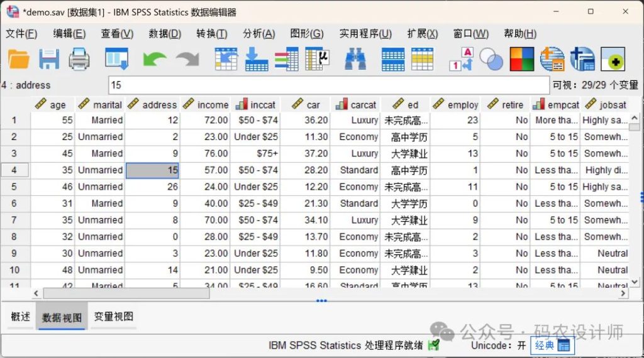Click the cell editor field showing 15
Screen dimensions: 644x358
click(x=328, y=85)
